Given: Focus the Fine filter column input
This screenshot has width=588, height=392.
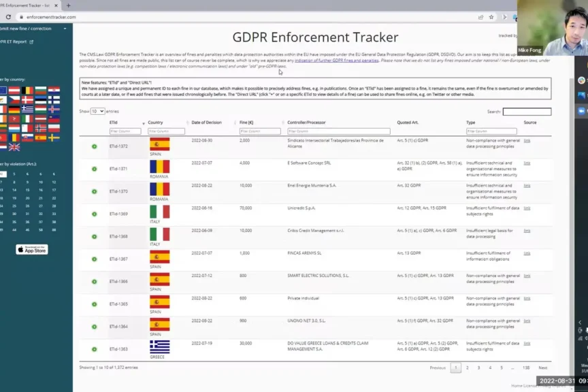Looking at the screenshot, I should pos(260,131).
